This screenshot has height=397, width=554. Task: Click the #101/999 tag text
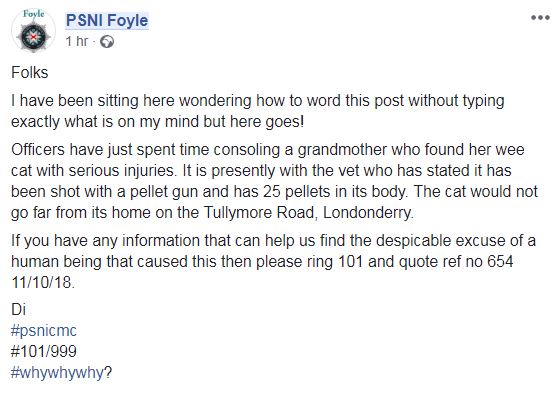43,351
